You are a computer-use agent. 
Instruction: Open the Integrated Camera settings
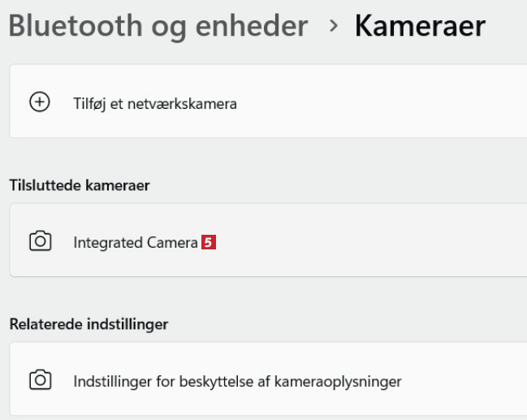(135, 242)
